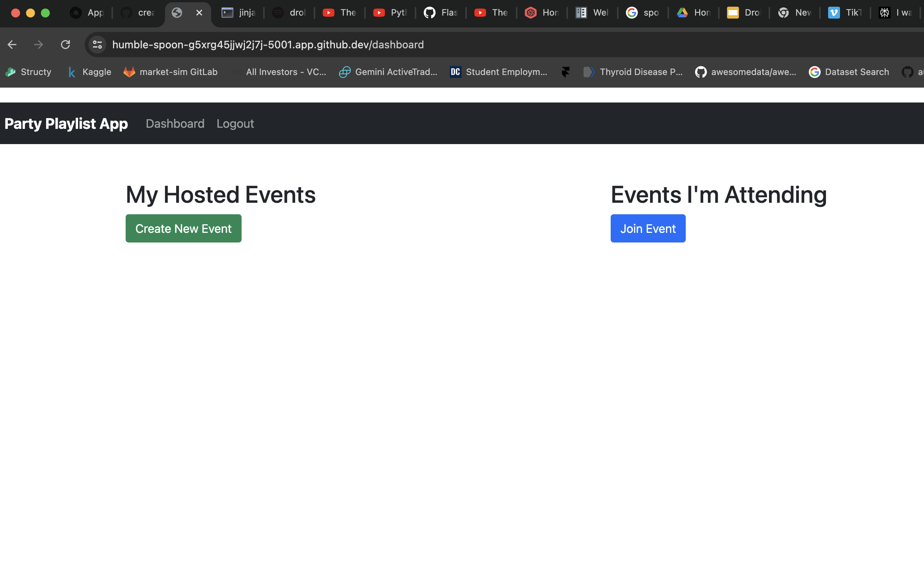Click the Join Event button
924x586 pixels.
[x=648, y=229]
